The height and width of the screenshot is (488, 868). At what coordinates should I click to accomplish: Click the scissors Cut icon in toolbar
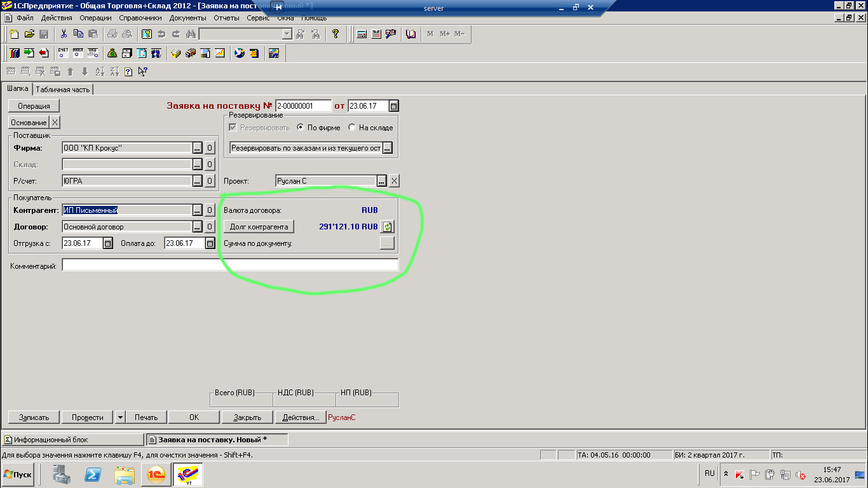click(x=64, y=34)
